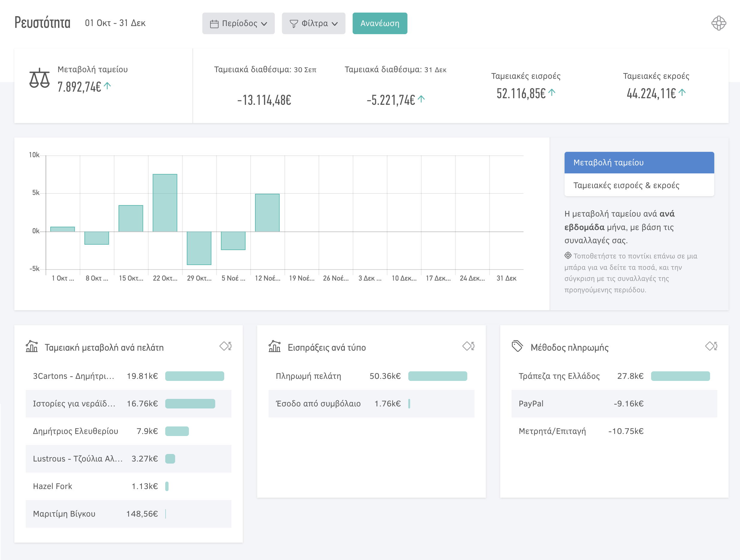The width and height of the screenshot is (740, 560).
Task: Click the up arrow beside 44.224,11€
Action: click(x=682, y=92)
